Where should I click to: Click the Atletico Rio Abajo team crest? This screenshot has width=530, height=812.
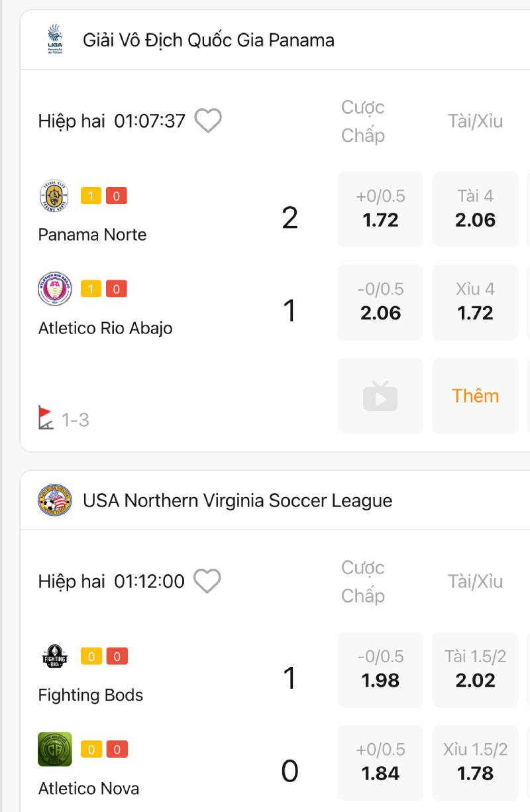54,289
